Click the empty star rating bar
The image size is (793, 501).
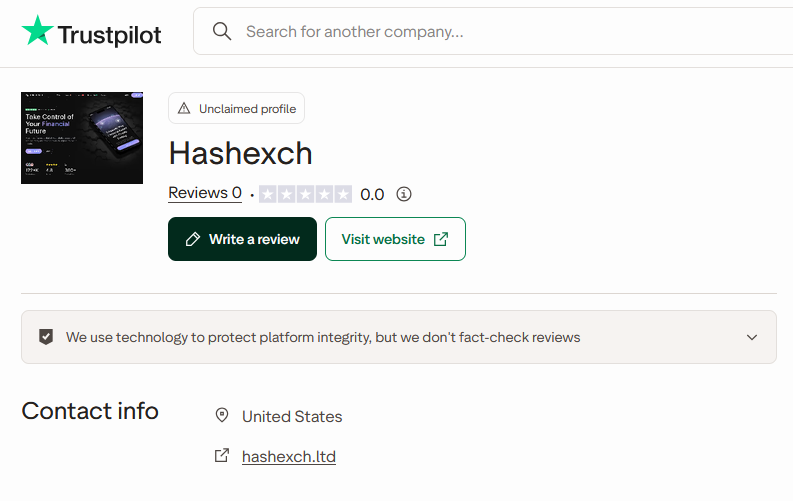[x=305, y=194]
